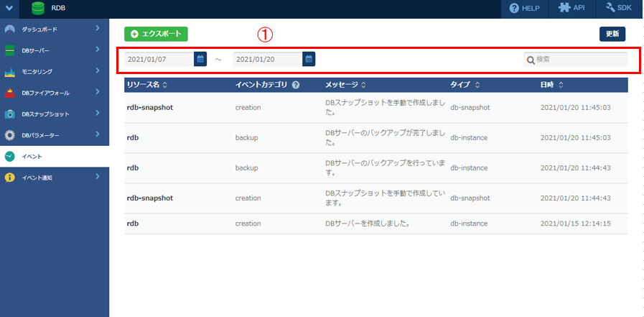Expand the イベント通知 submenu arrow
Screen dimensions: 644x317
[97, 177]
